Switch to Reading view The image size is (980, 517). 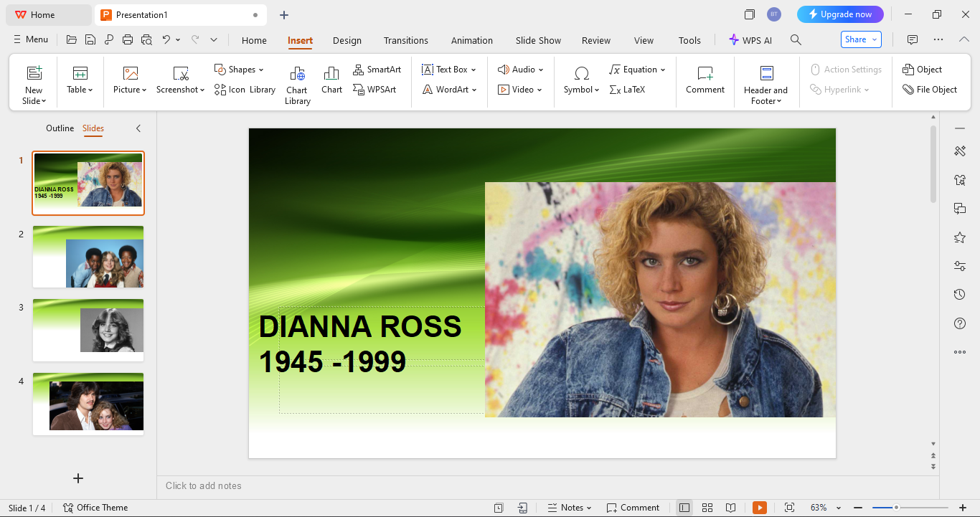[x=731, y=507]
